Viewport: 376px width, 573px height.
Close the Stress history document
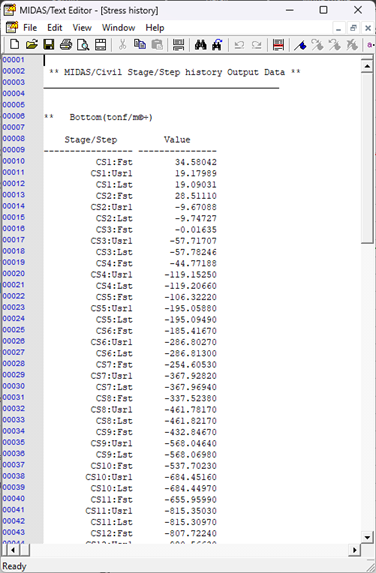pos(368,28)
